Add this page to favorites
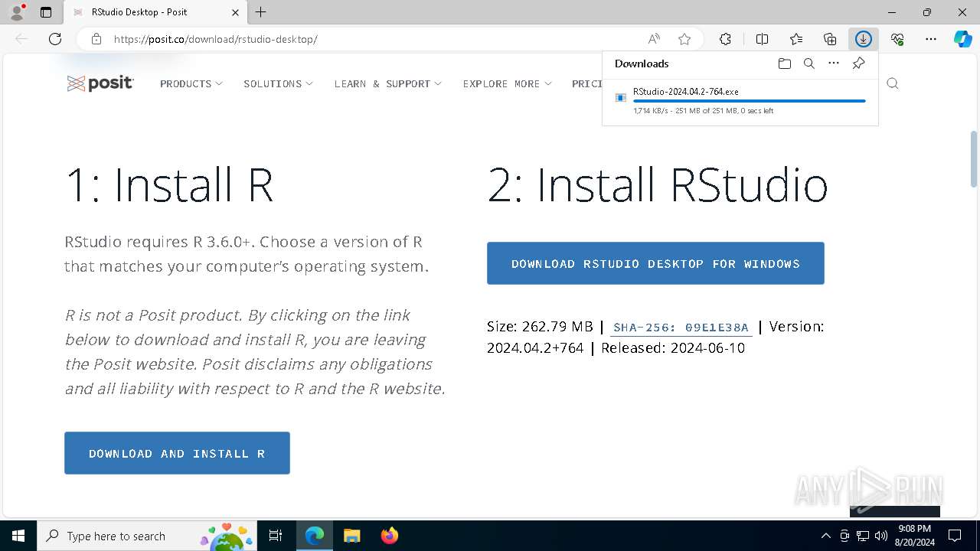 684,39
